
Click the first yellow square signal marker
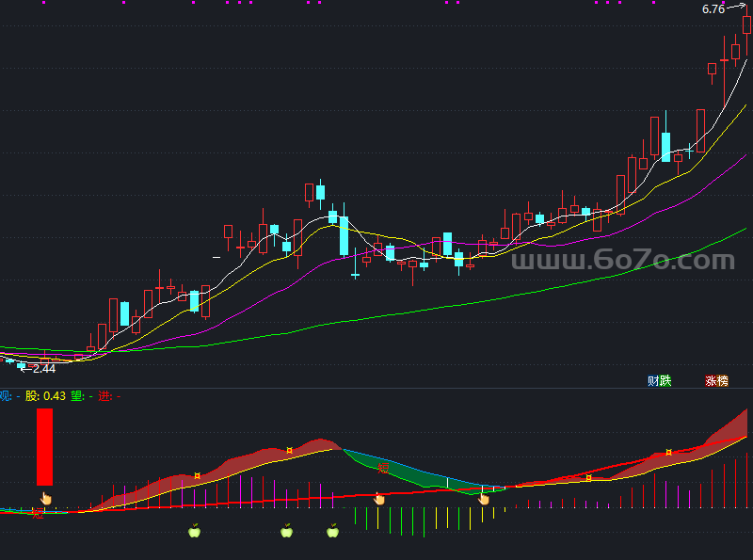point(197,475)
